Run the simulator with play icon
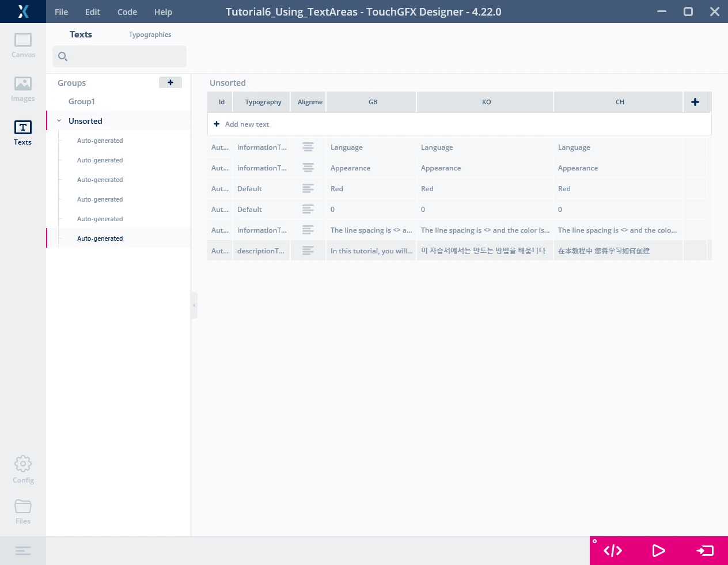728x565 pixels. tap(658, 551)
